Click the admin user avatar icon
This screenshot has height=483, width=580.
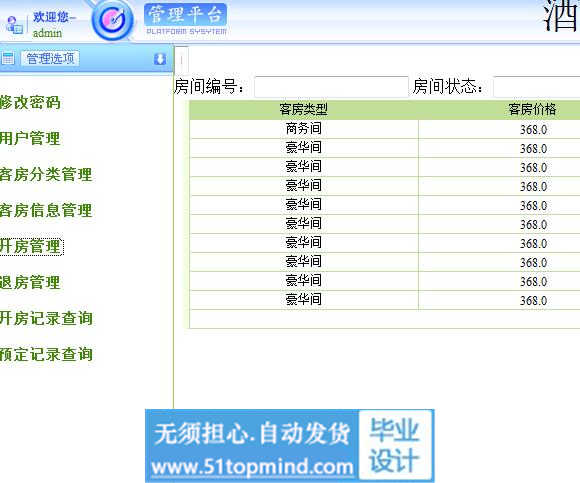coord(14,25)
